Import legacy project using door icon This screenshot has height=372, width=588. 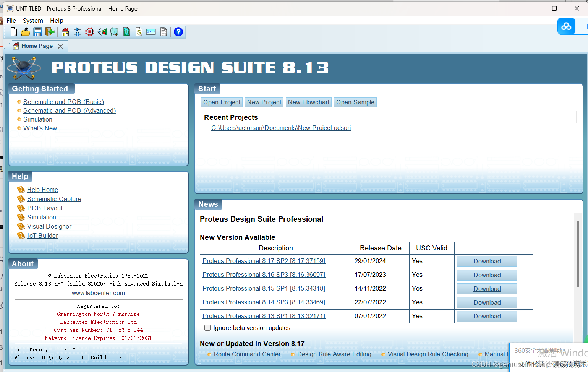click(50, 32)
